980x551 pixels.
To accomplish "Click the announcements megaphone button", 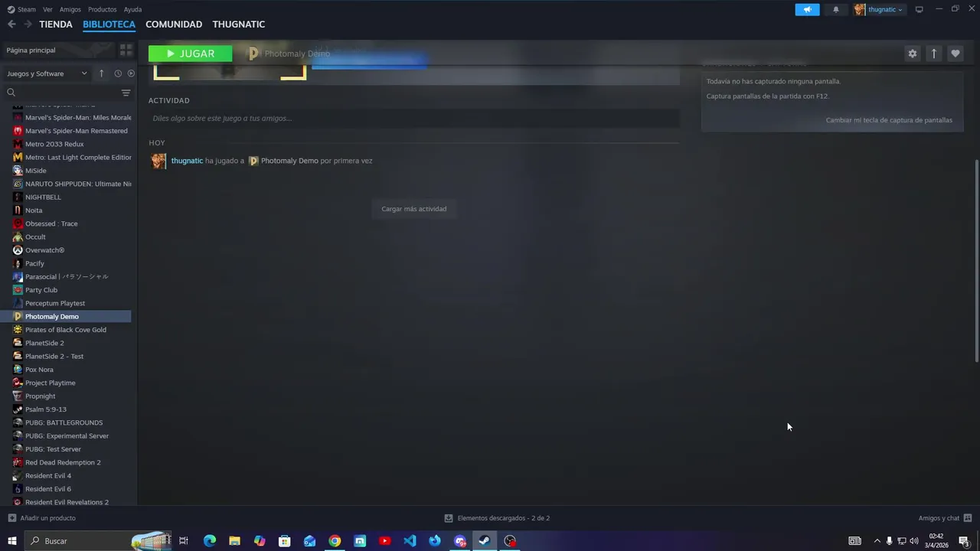I will click(x=807, y=9).
